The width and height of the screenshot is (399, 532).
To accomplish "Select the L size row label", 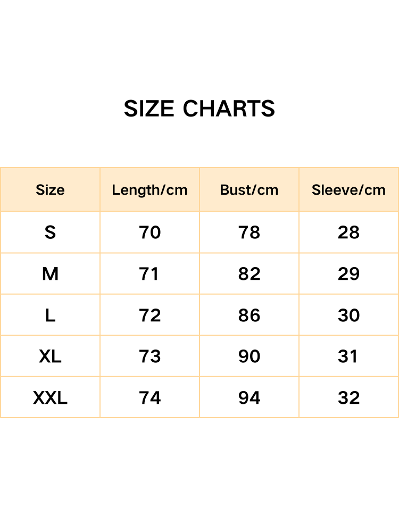I will pos(50,315).
